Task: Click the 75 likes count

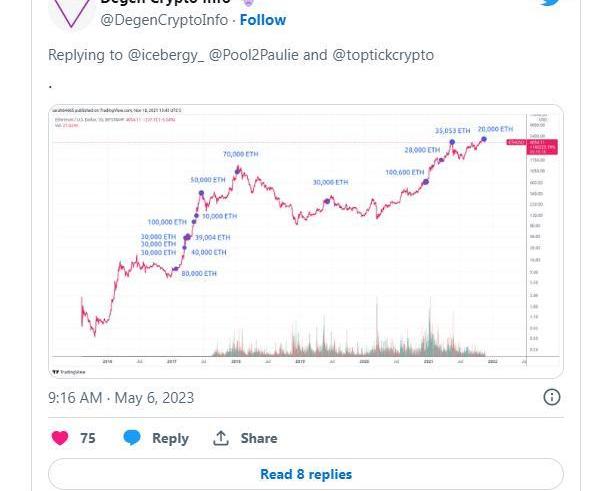Action: pos(88,438)
